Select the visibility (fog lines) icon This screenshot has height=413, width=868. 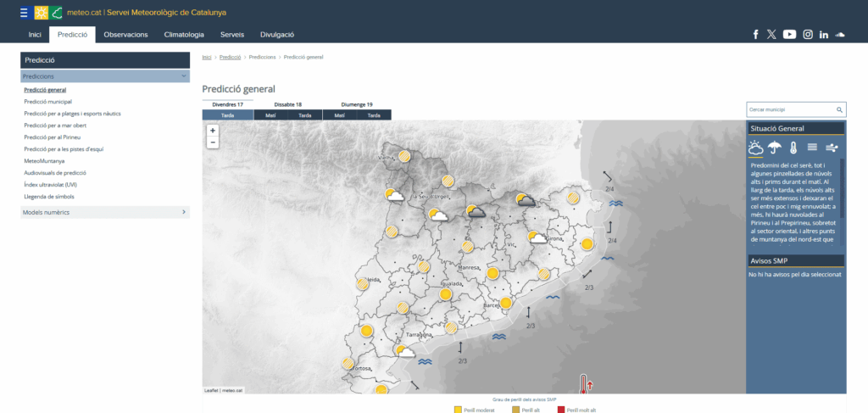[812, 148]
